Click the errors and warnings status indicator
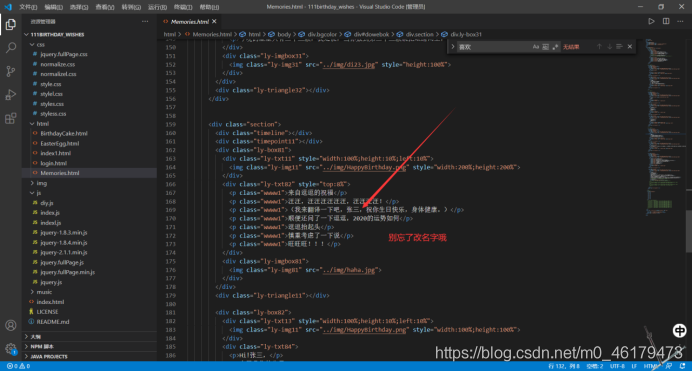Viewport: 693px width, 372px height. click(19, 366)
